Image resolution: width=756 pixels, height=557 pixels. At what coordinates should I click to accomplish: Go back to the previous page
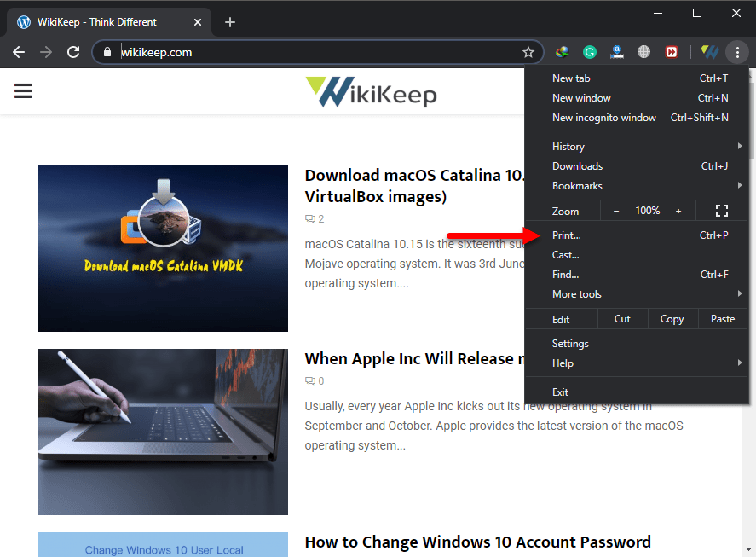point(19,52)
